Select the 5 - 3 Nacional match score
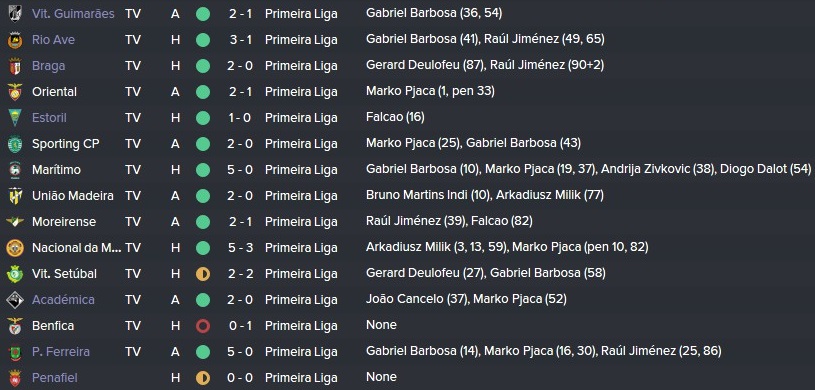Image resolution: width=815 pixels, height=390 pixels. pos(240,248)
